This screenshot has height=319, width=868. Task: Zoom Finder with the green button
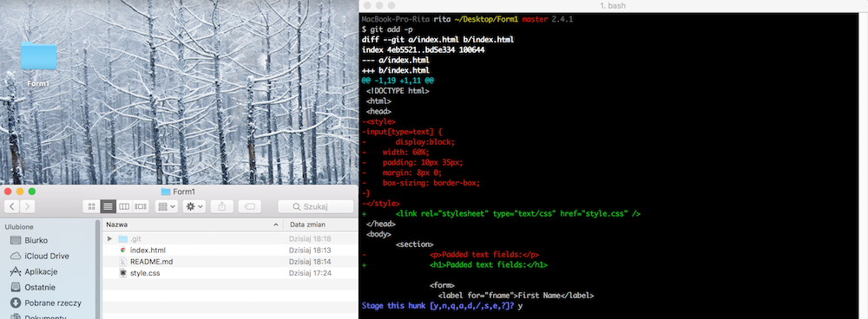[32, 192]
